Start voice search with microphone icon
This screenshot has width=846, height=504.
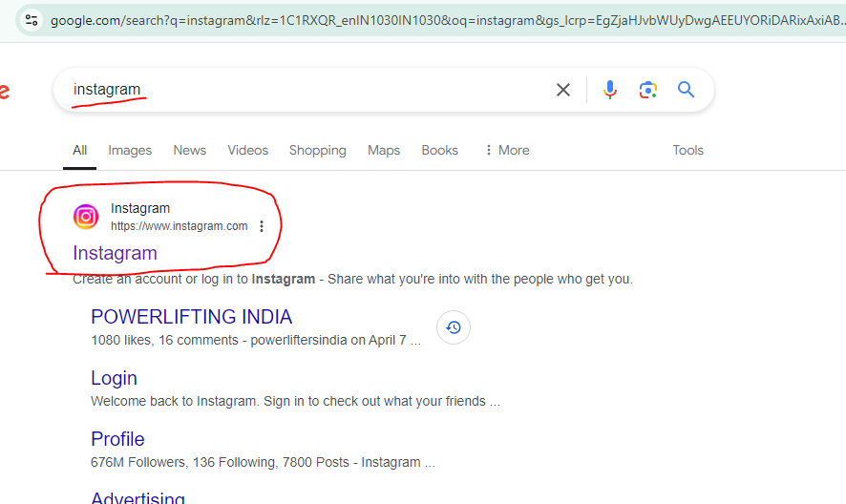click(x=610, y=90)
